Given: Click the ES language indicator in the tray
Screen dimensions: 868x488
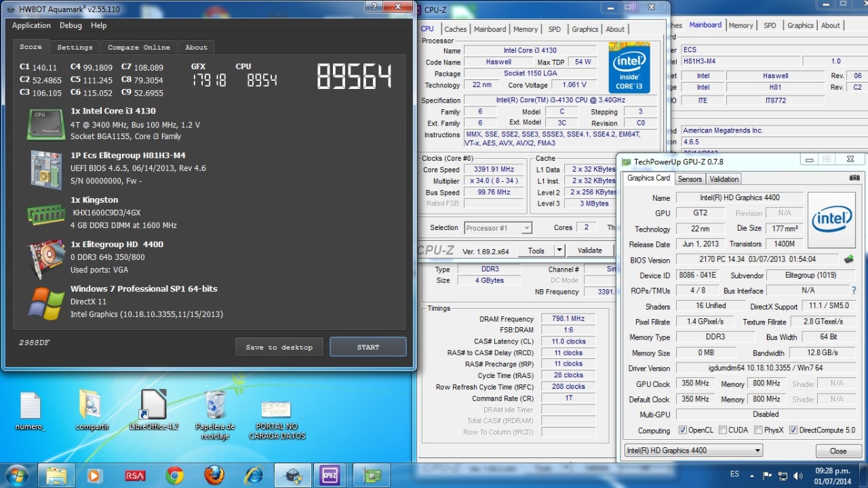Looking at the screenshot, I should pyautogui.click(x=734, y=474).
